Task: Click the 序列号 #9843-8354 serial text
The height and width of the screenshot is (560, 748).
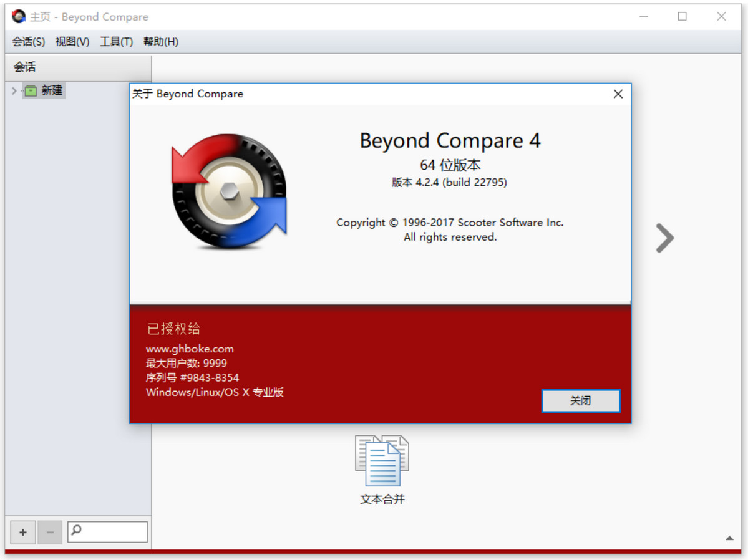Action: [x=192, y=378]
